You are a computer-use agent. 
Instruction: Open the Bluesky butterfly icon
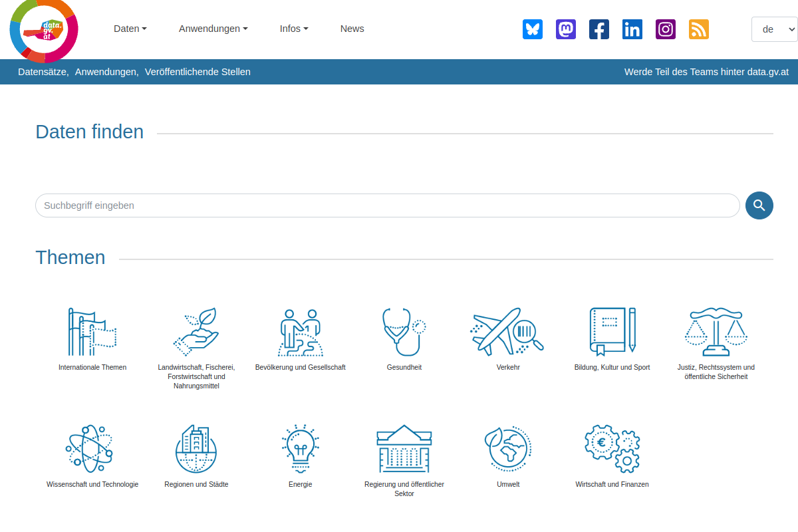[x=533, y=29]
